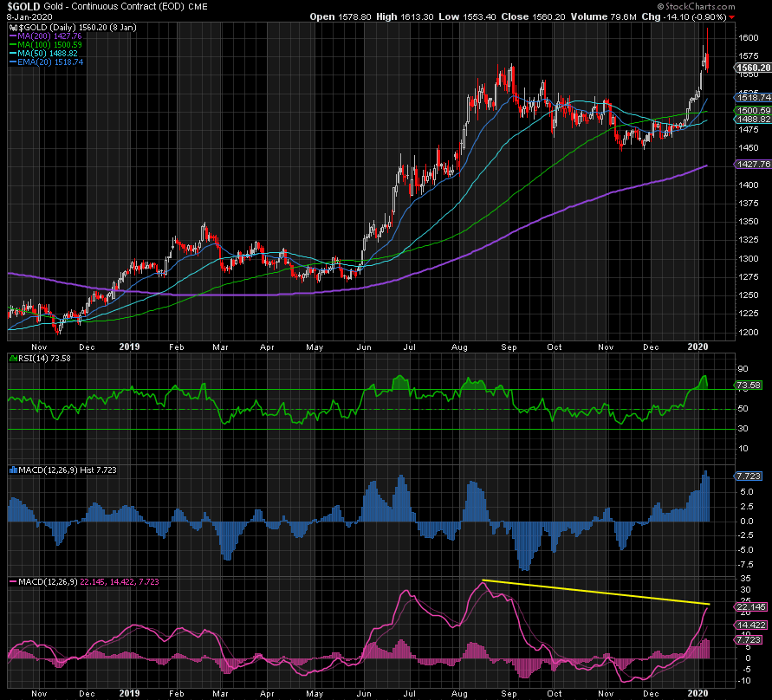Click the 35 label on MACD axis

[x=745, y=579]
